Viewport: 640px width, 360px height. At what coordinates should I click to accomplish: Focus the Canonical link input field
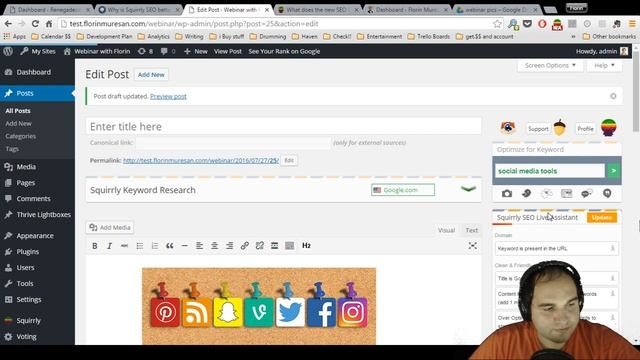pos(233,143)
